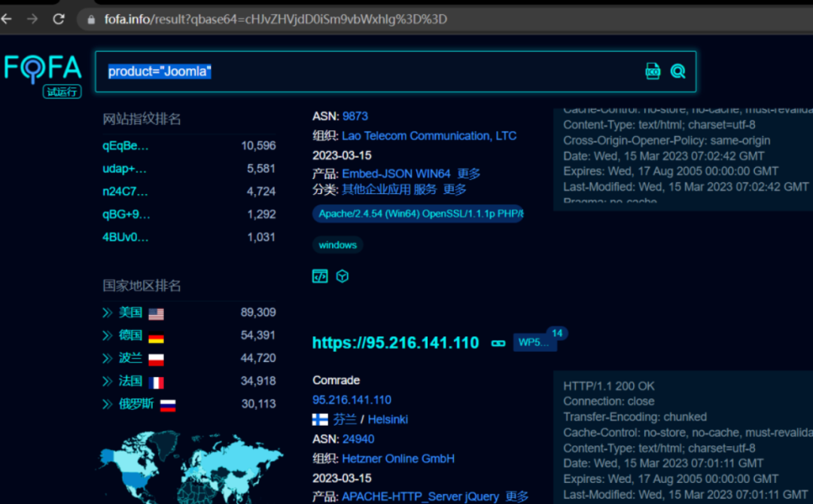Open Lao Telecom Communication, LTC organization
813x504 pixels.
429,135
